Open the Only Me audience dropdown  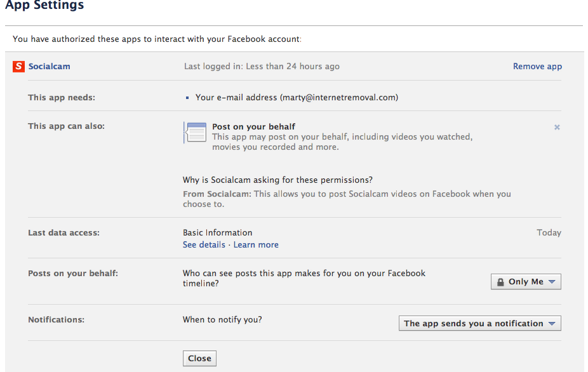pos(526,282)
